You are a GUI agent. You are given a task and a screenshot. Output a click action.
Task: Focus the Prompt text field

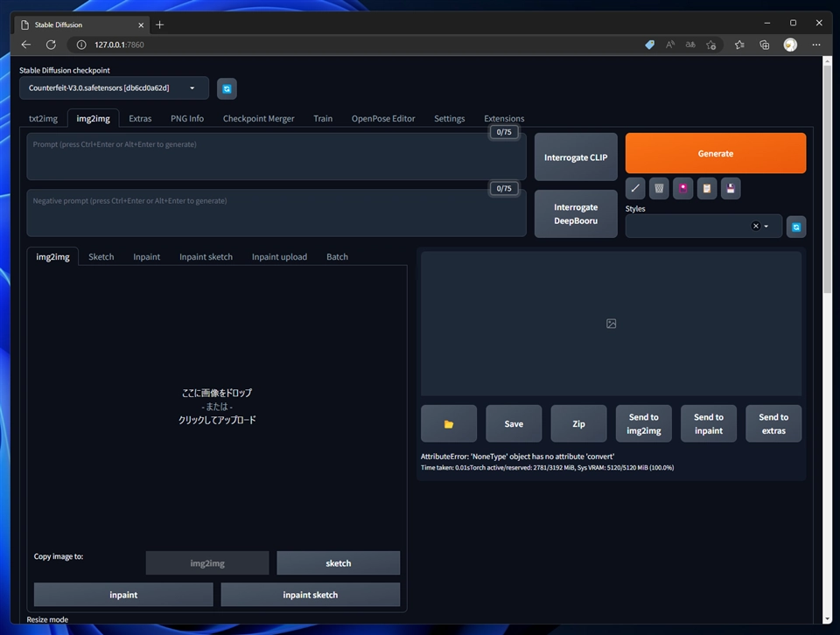(x=276, y=157)
